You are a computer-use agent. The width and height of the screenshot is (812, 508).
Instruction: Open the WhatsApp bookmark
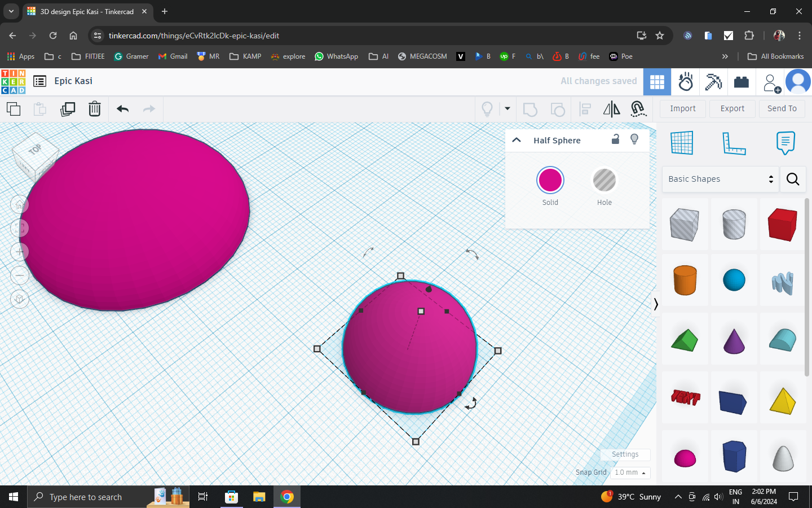coord(336,56)
